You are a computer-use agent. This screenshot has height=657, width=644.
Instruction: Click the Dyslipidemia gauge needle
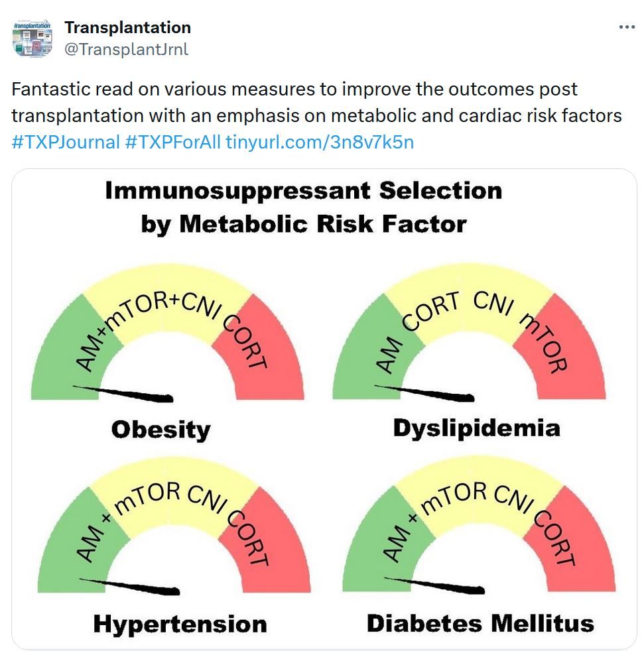[x=424, y=393]
